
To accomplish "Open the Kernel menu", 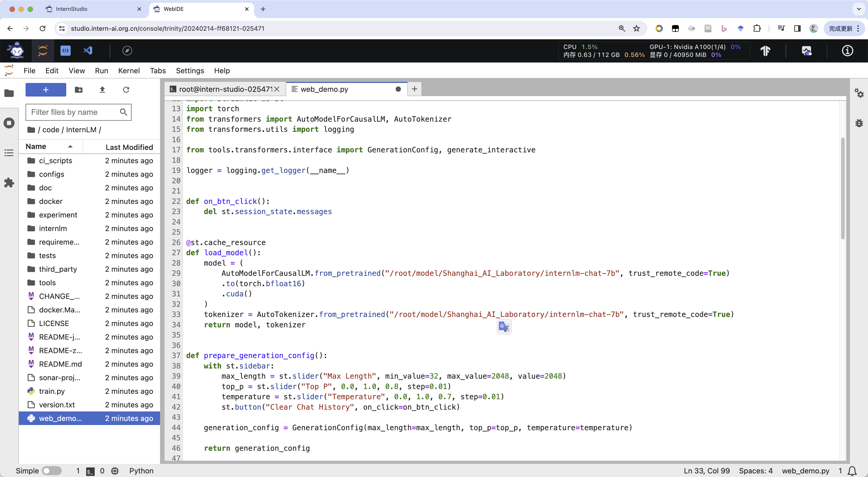I will tap(129, 71).
